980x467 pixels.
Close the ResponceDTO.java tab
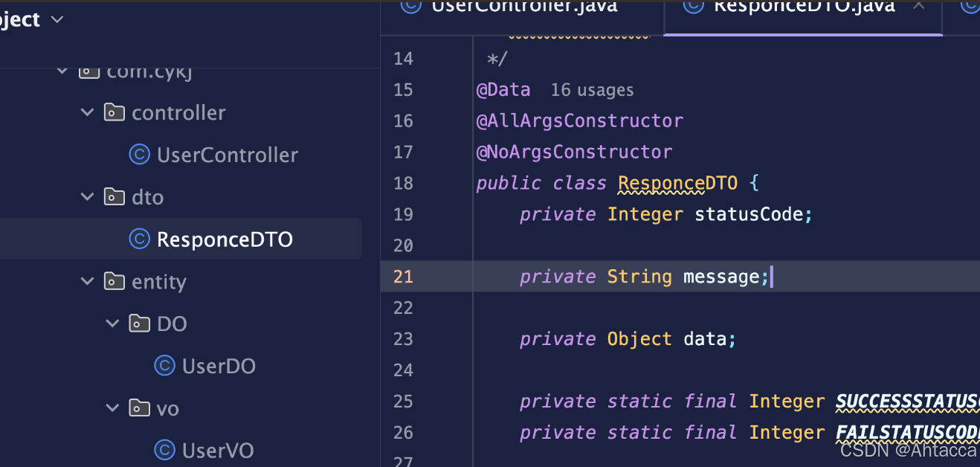click(918, 5)
